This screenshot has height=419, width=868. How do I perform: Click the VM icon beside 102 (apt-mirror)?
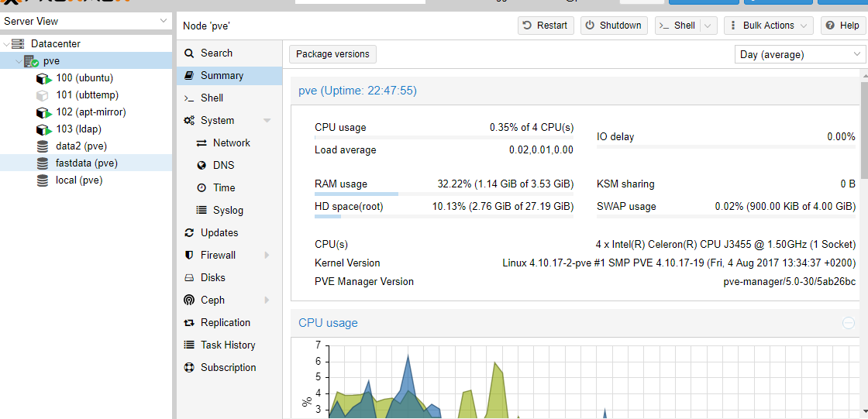click(x=44, y=112)
